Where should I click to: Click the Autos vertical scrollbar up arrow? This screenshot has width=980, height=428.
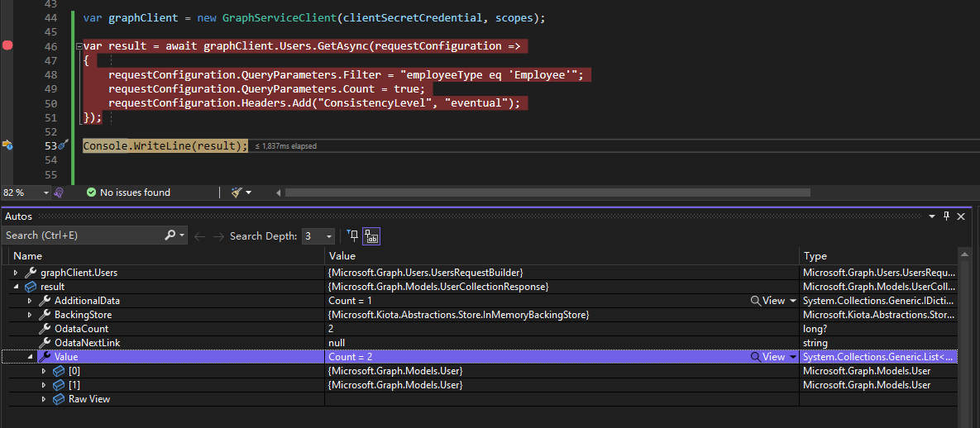pyautogui.click(x=963, y=255)
